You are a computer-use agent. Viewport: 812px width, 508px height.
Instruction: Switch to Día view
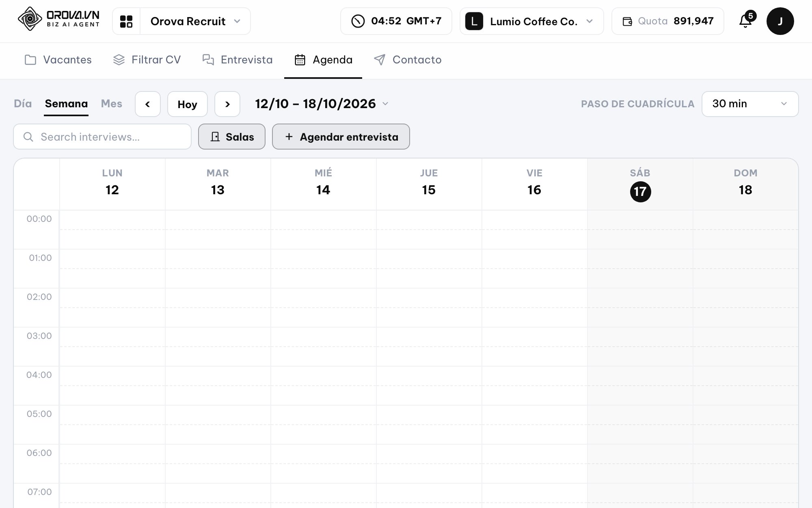(x=23, y=104)
